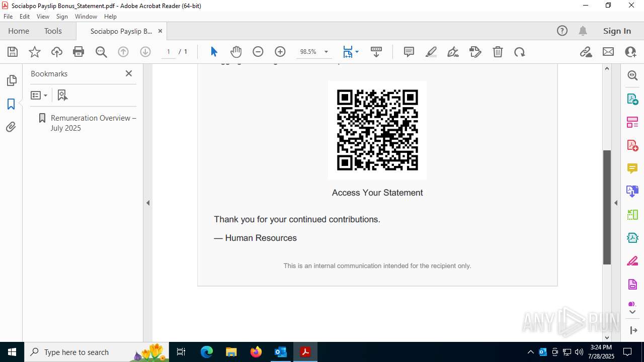Open the zoom level dropdown arrow
This screenshot has width=644, height=362.
326,52
